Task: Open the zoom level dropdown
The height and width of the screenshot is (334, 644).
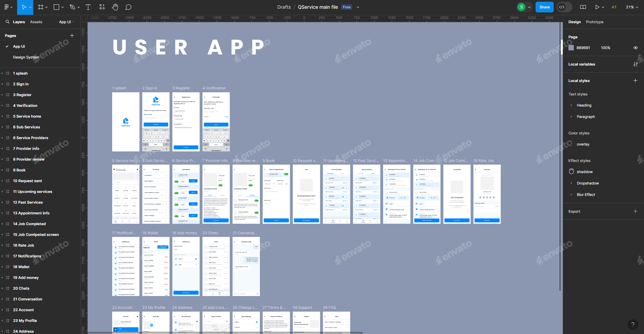Action: pos(632,7)
